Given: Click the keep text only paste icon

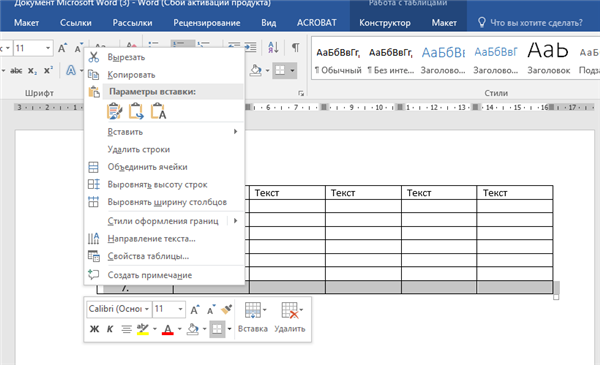Looking at the screenshot, I should pyautogui.click(x=158, y=111).
